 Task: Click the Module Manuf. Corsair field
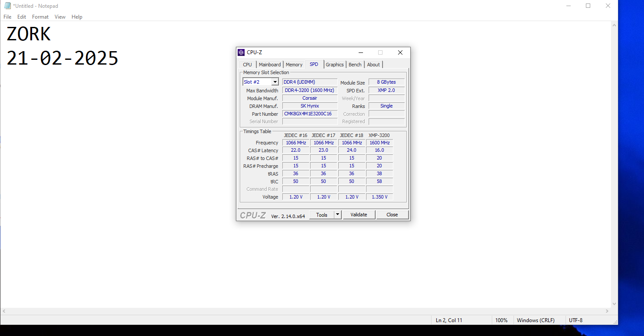click(x=310, y=98)
